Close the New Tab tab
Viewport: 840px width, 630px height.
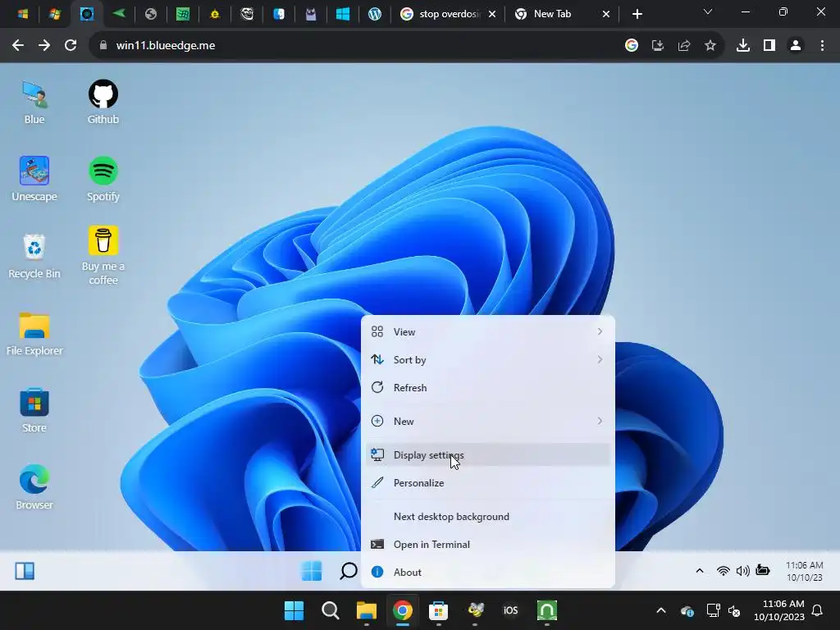606,14
